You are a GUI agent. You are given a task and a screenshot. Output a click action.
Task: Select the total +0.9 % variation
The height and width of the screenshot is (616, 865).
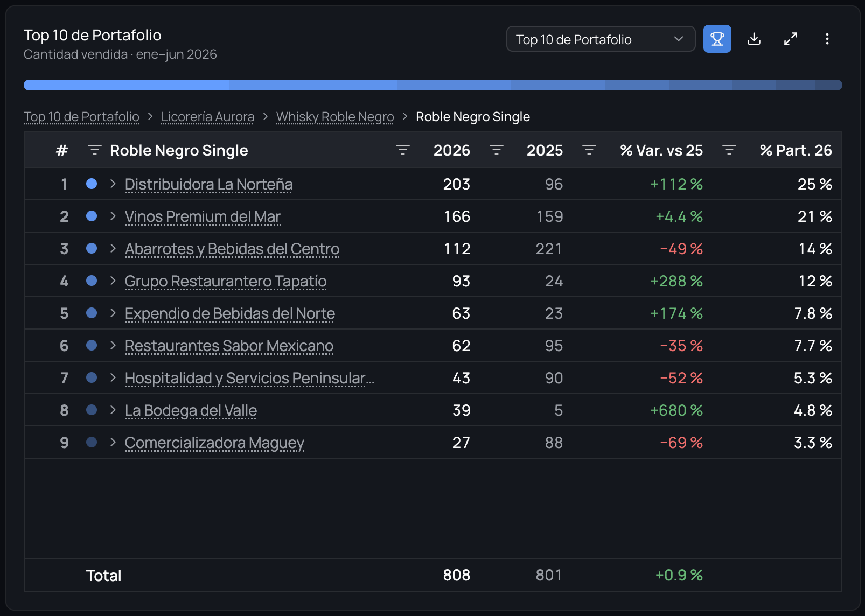coord(679,575)
